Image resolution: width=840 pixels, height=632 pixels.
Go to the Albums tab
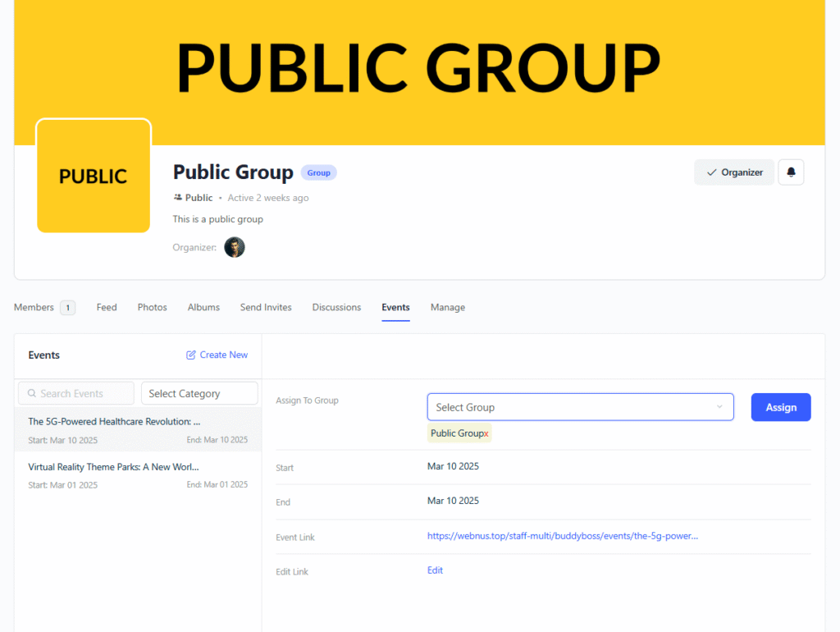pos(203,307)
